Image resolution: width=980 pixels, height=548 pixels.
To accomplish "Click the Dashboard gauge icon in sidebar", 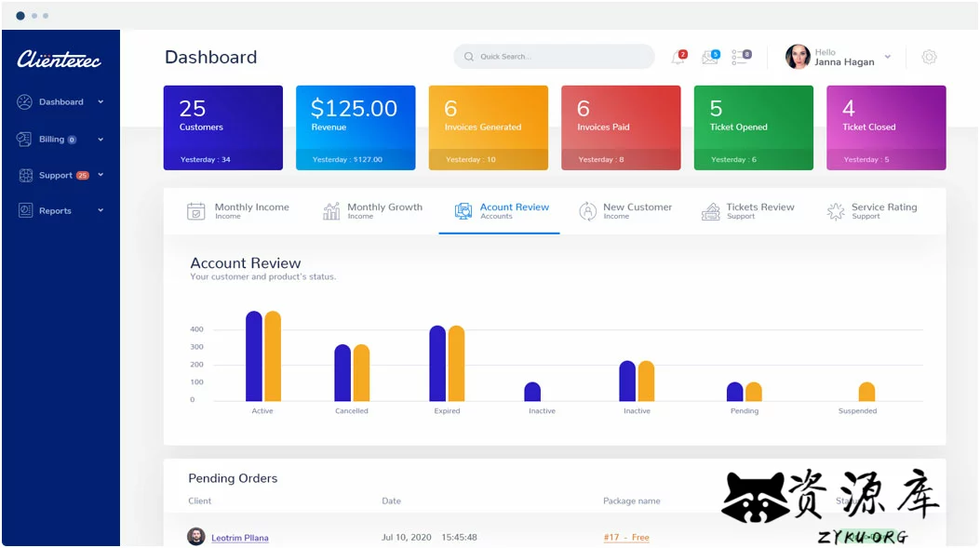I will tap(24, 102).
